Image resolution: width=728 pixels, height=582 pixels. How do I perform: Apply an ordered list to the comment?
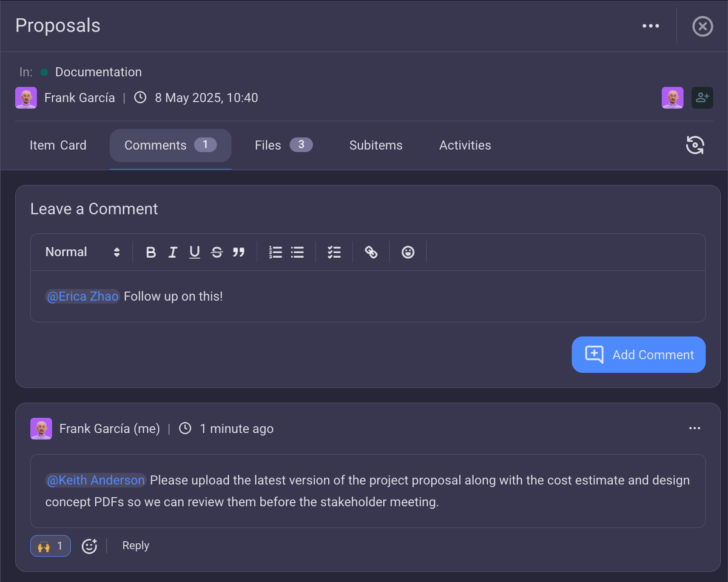pyautogui.click(x=275, y=252)
